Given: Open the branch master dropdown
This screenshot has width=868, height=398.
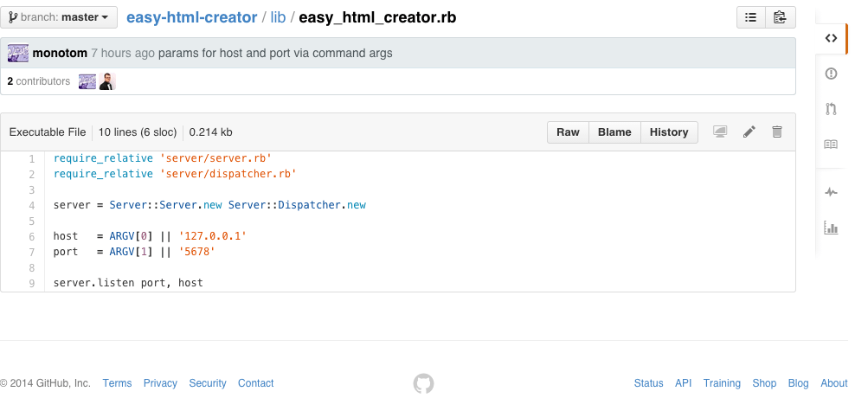Looking at the screenshot, I should point(59,17).
